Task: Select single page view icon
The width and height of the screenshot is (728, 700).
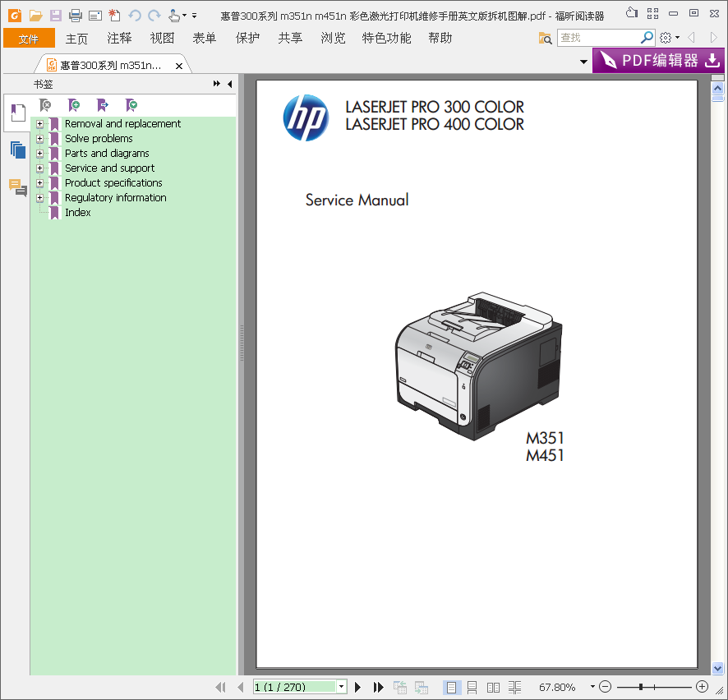Action: (451, 687)
